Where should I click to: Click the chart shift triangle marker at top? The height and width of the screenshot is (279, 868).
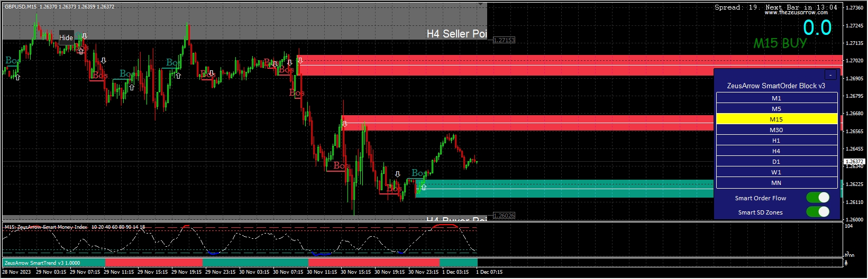click(481, 5)
